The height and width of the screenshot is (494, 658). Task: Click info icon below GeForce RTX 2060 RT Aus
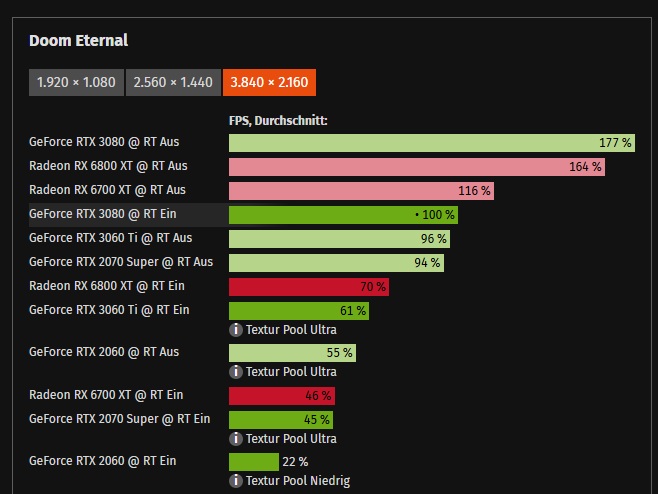(236, 372)
